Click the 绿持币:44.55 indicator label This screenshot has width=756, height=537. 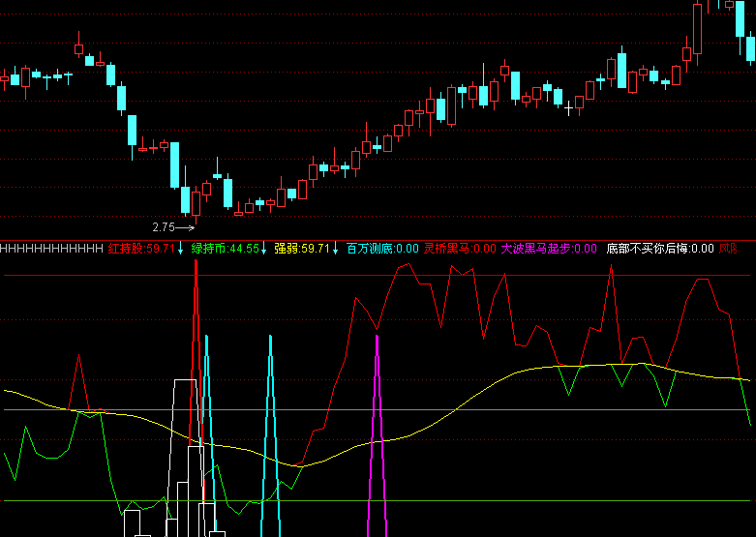coord(226,249)
